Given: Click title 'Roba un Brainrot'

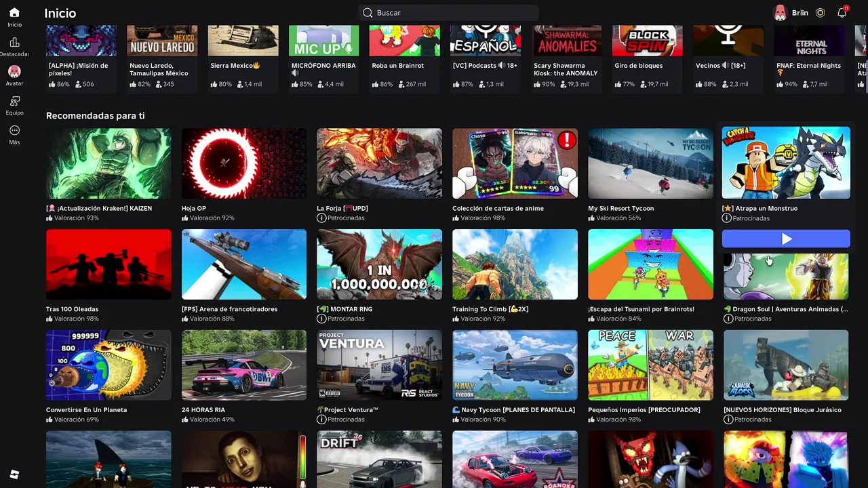Looking at the screenshot, I should (x=398, y=66).
